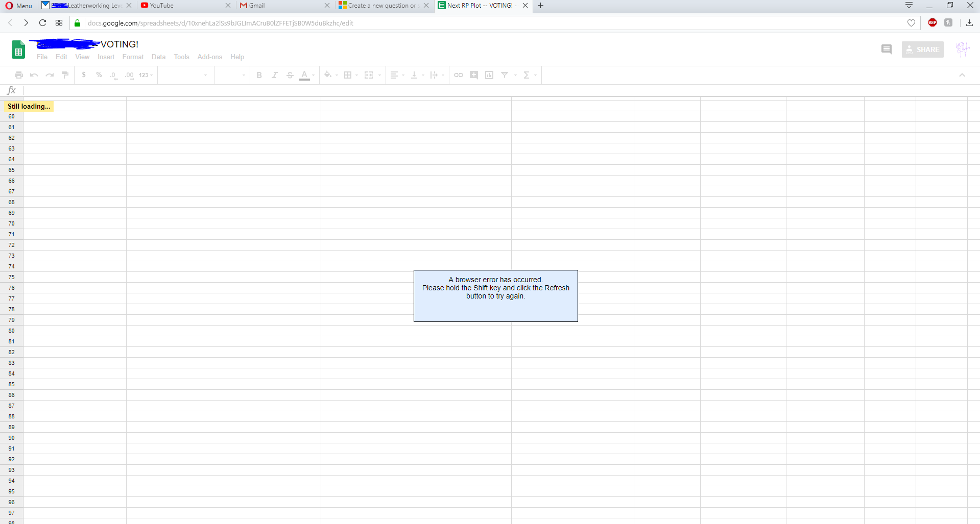Click the SHARE button
The image size is (980, 524).
click(923, 49)
